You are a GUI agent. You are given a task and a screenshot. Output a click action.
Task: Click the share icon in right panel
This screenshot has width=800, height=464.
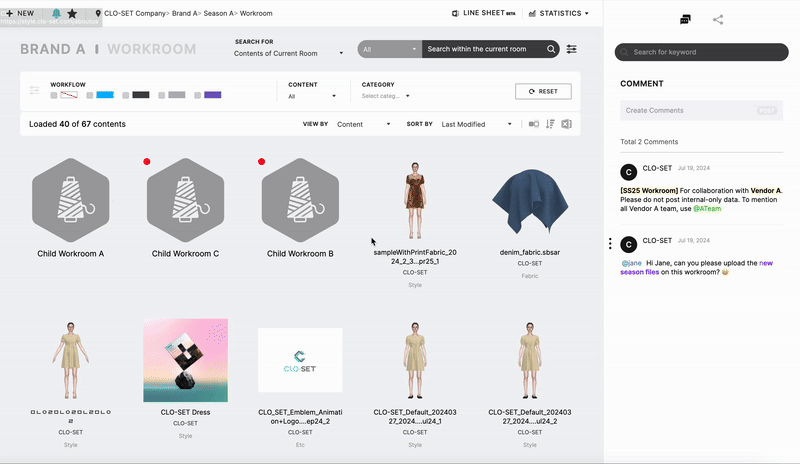tap(718, 19)
